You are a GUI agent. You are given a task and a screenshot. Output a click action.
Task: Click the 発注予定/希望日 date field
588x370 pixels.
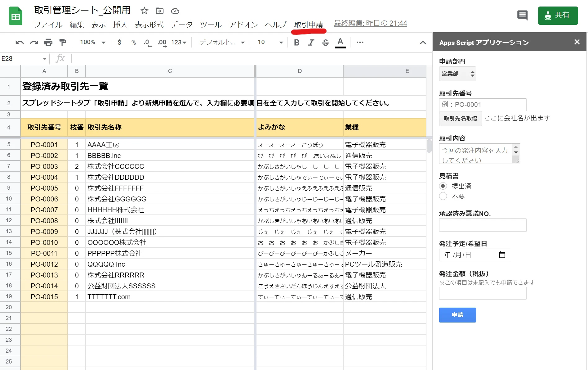tap(474, 255)
